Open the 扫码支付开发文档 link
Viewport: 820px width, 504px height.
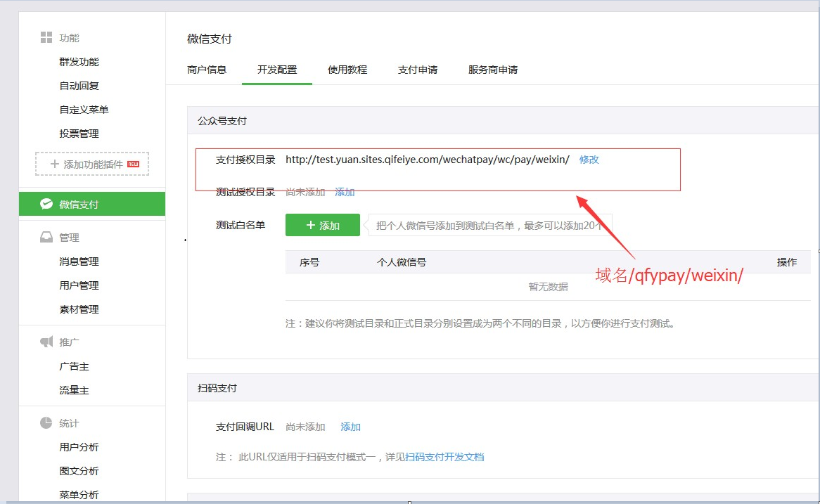pos(444,457)
